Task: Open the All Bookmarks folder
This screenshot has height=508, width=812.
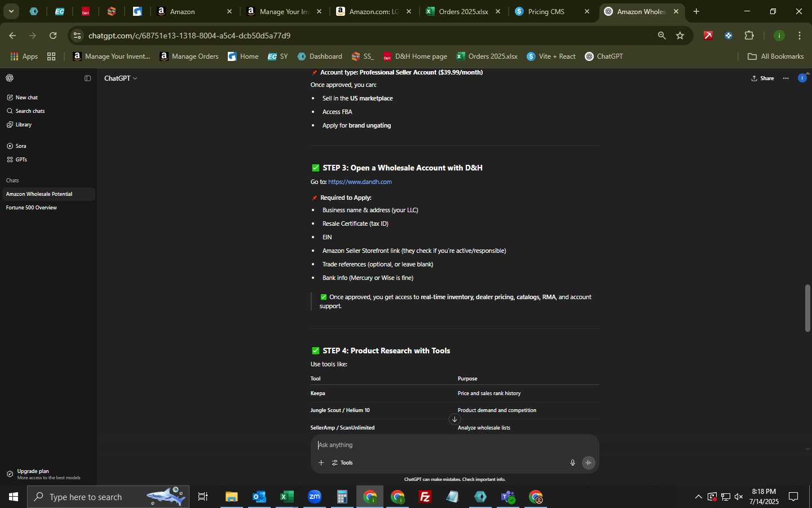Action: coord(775,56)
